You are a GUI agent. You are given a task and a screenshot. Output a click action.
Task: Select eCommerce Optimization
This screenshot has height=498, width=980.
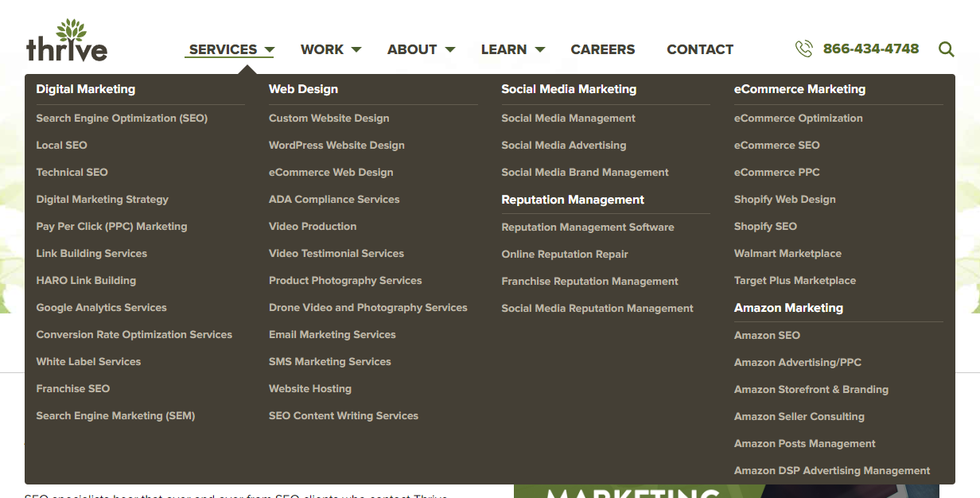(798, 119)
